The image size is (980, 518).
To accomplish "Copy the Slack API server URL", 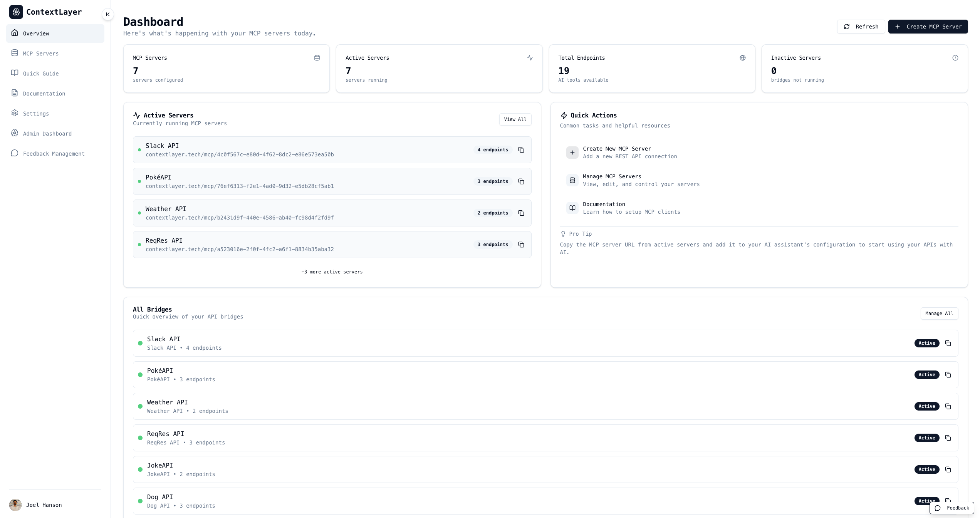I will [521, 150].
